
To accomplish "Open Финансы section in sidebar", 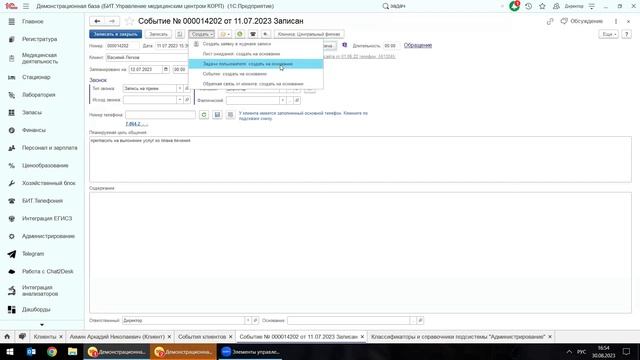I will coord(34,130).
